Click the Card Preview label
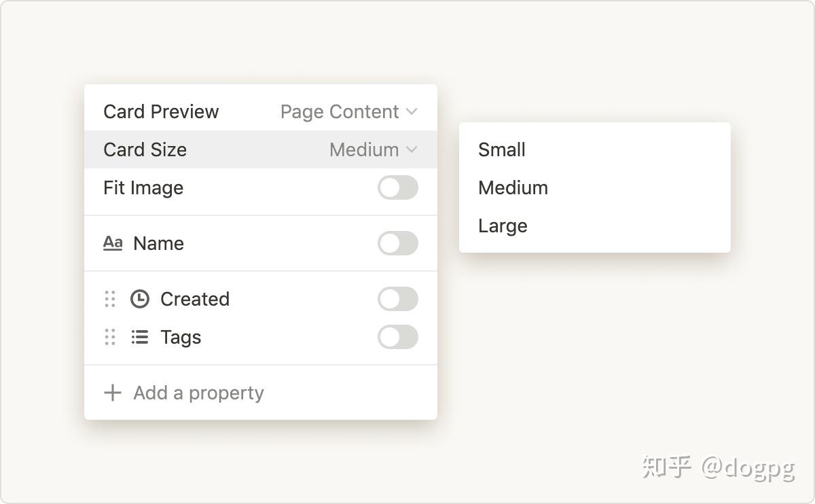This screenshot has height=504, width=815. [161, 111]
